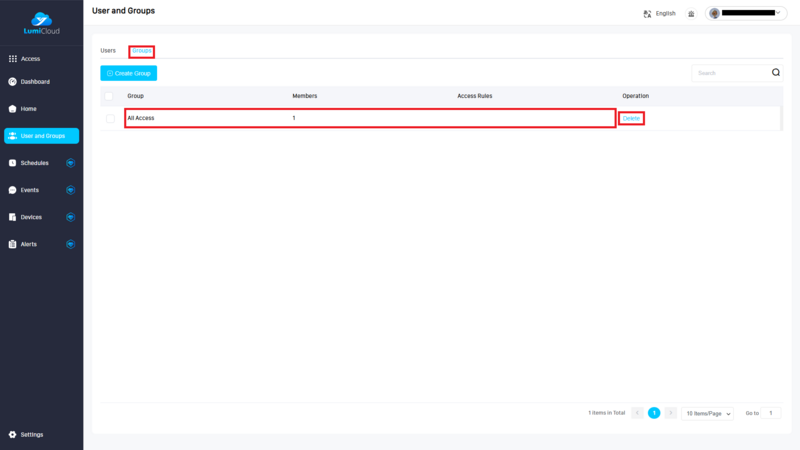Click the Access Rules column header

(474, 96)
